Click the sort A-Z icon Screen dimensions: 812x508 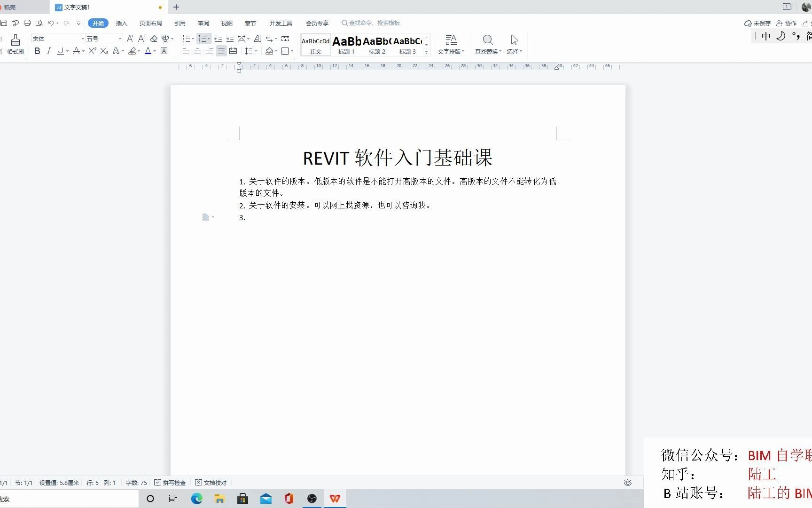coord(258,39)
